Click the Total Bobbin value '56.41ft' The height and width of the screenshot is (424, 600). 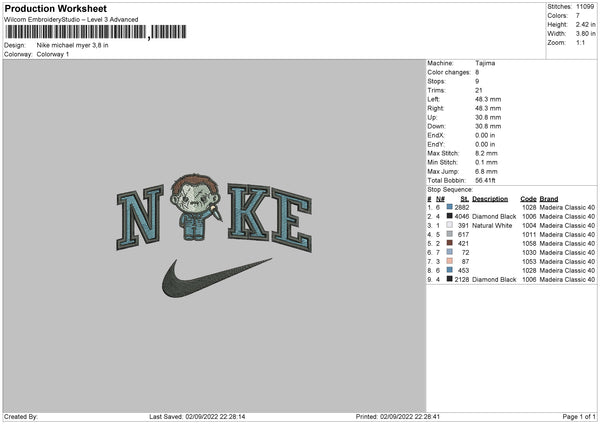point(485,180)
